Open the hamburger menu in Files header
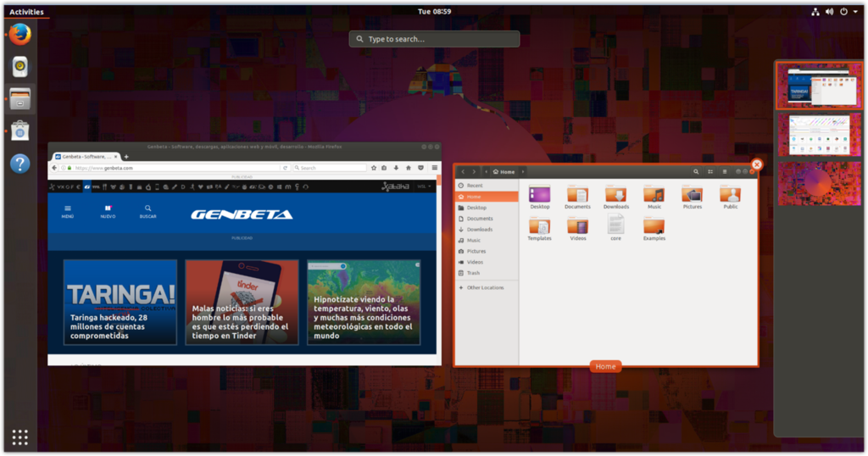This screenshot has height=456, width=868. pyautogui.click(x=724, y=171)
